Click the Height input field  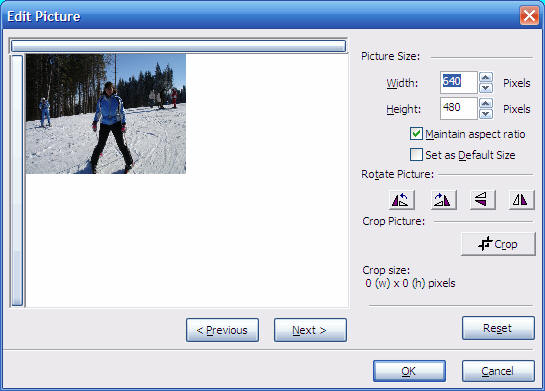point(458,108)
